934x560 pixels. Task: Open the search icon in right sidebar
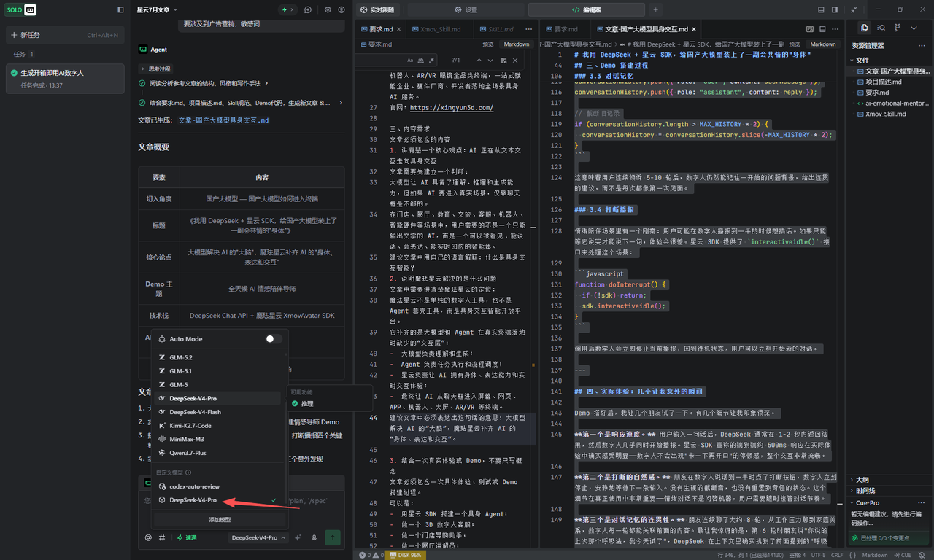(881, 28)
